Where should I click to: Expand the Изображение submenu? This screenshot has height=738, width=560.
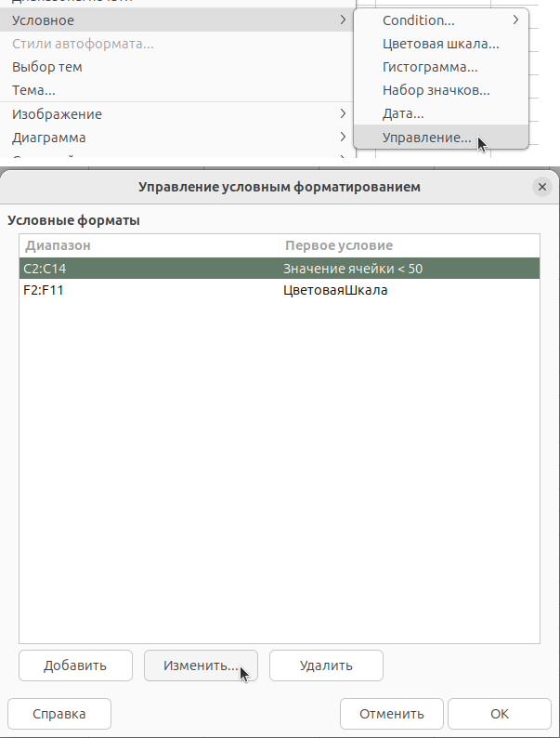click(x=177, y=114)
